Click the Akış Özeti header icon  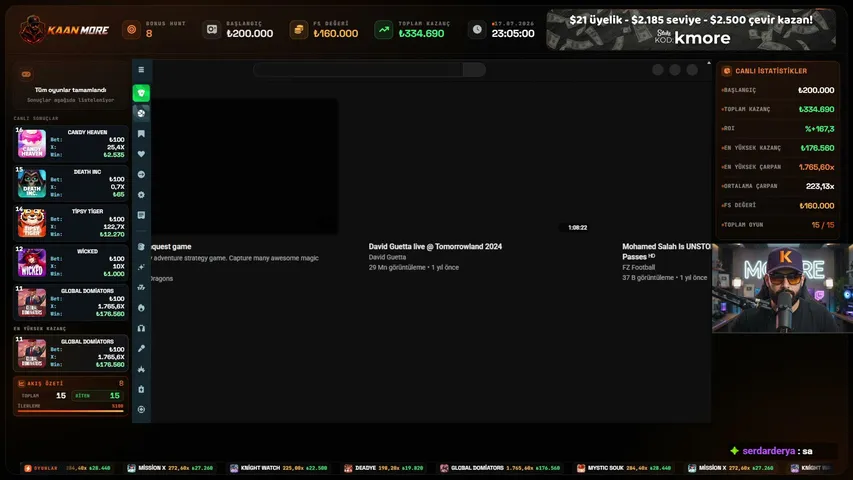pos(21,383)
